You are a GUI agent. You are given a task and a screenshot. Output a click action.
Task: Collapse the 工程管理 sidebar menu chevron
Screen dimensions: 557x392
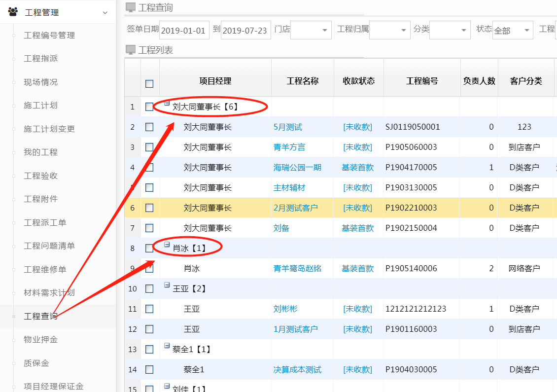click(104, 12)
